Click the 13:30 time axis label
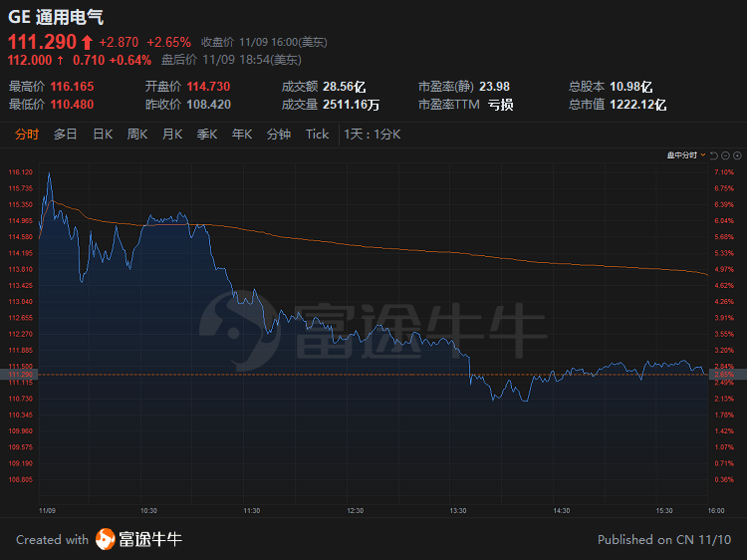Viewport: 747px width, 560px height. (458, 511)
